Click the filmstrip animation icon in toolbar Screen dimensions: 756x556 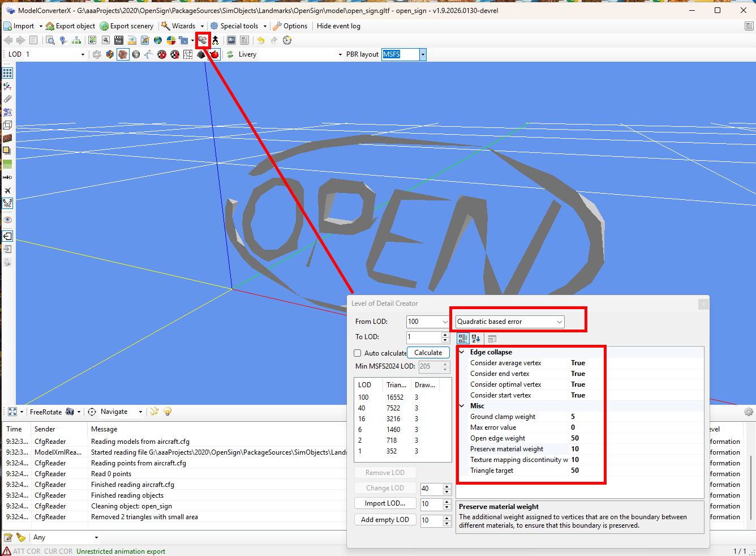[119, 40]
